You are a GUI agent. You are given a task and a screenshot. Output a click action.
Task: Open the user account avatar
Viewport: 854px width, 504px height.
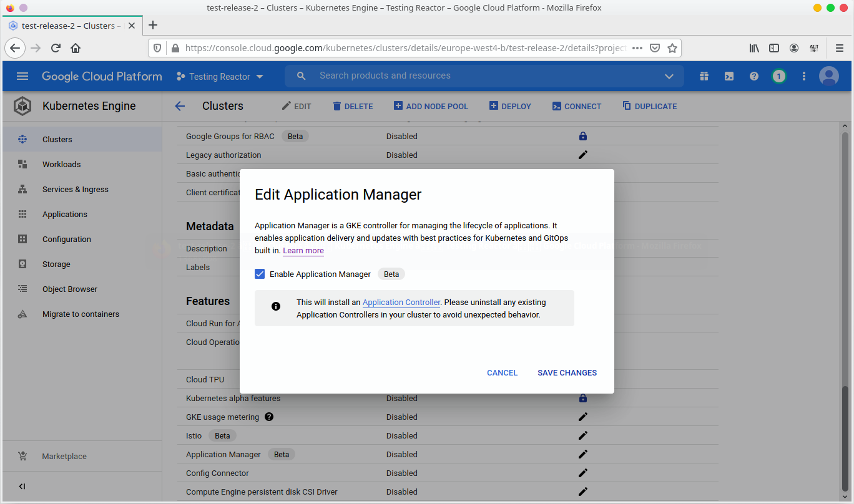829,76
